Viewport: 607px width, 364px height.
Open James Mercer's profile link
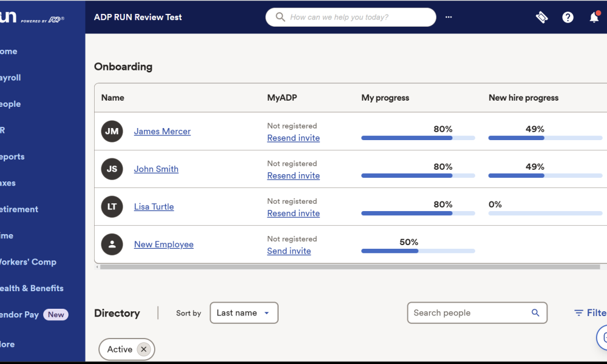(x=162, y=132)
